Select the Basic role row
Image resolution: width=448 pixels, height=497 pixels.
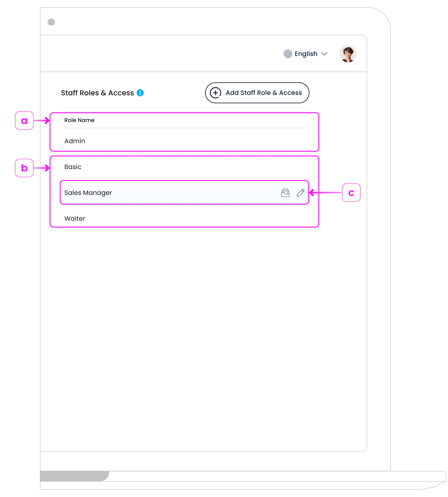[x=73, y=167]
